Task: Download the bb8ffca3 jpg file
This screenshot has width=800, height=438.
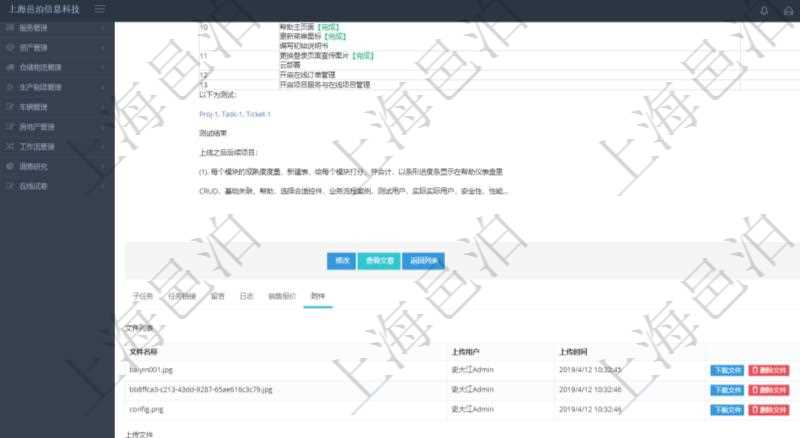Action: [727, 390]
